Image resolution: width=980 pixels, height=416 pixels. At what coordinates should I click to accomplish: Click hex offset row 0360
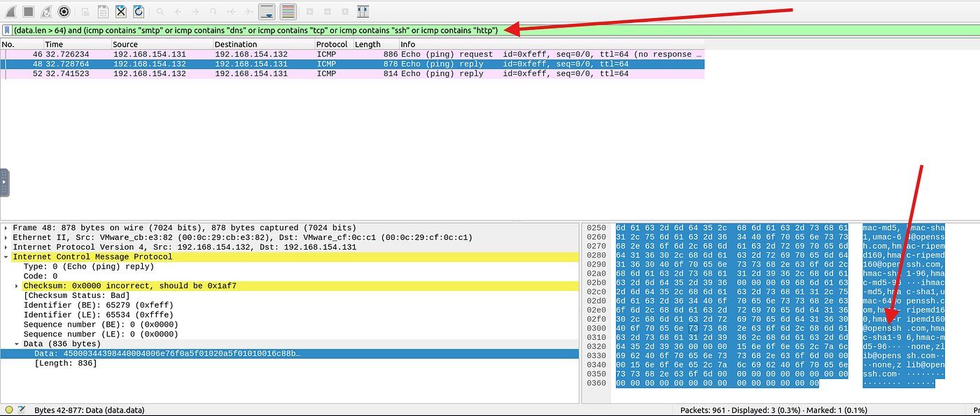pyautogui.click(x=596, y=383)
